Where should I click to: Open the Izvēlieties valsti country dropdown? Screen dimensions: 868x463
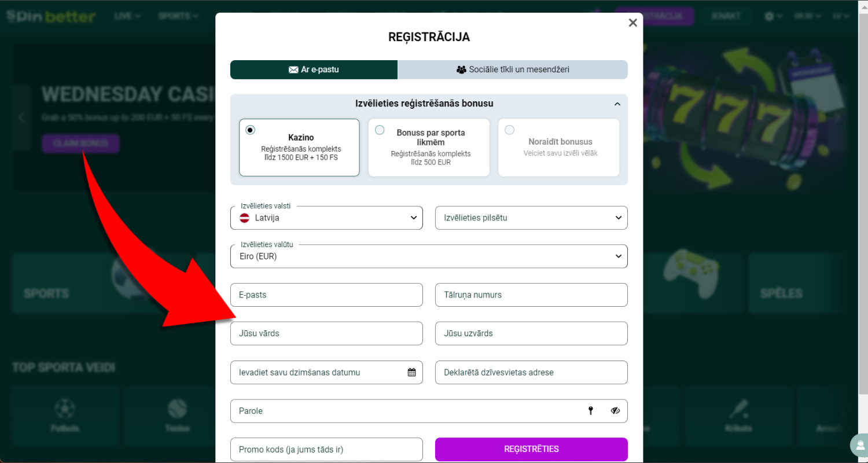(x=326, y=218)
